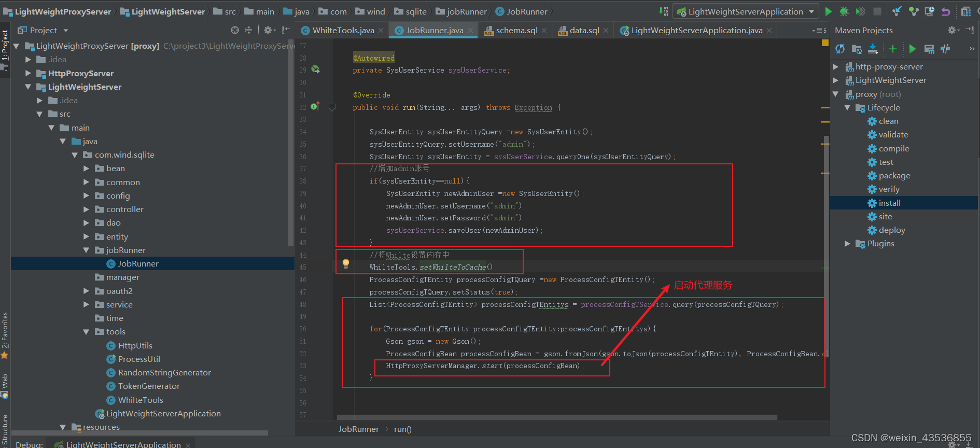This screenshot has width=980, height=448.
Task: Open Project panel settings gear
Action: coord(270,30)
